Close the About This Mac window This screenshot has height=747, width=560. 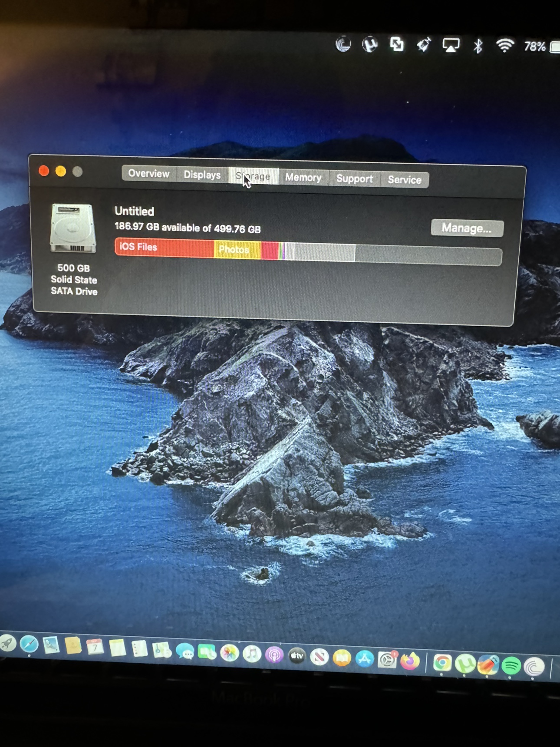click(44, 171)
